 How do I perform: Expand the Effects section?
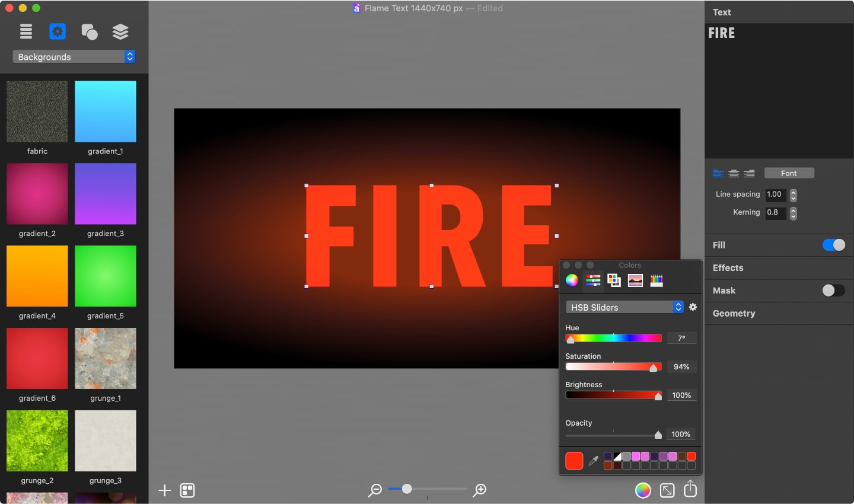coord(728,267)
